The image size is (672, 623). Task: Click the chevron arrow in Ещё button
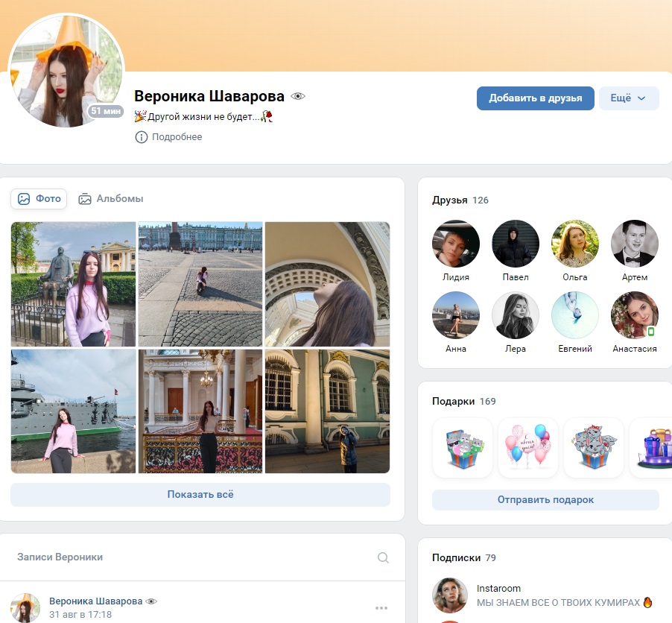[641, 98]
